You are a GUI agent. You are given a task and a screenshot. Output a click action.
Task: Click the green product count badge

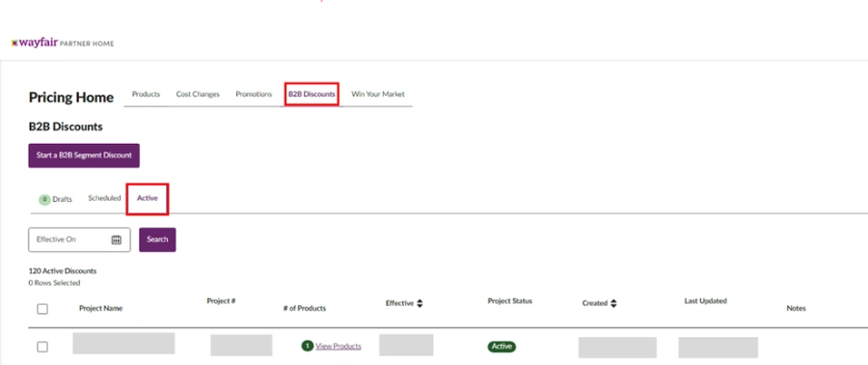(x=308, y=346)
